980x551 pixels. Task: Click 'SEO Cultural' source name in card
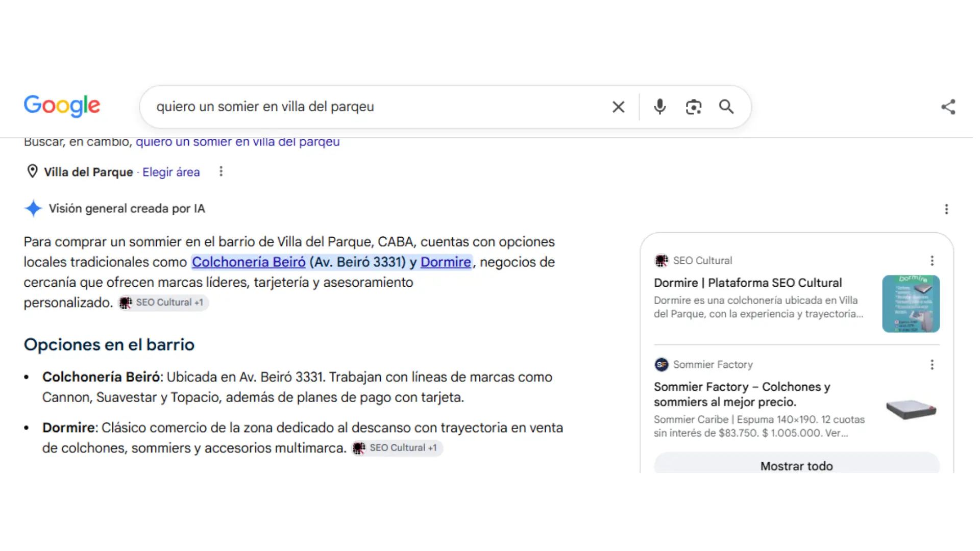click(702, 261)
